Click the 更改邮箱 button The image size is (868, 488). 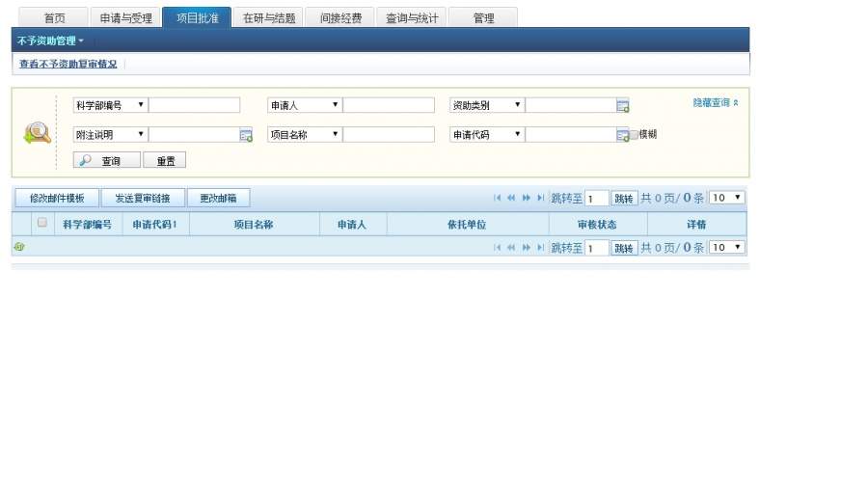tap(218, 198)
